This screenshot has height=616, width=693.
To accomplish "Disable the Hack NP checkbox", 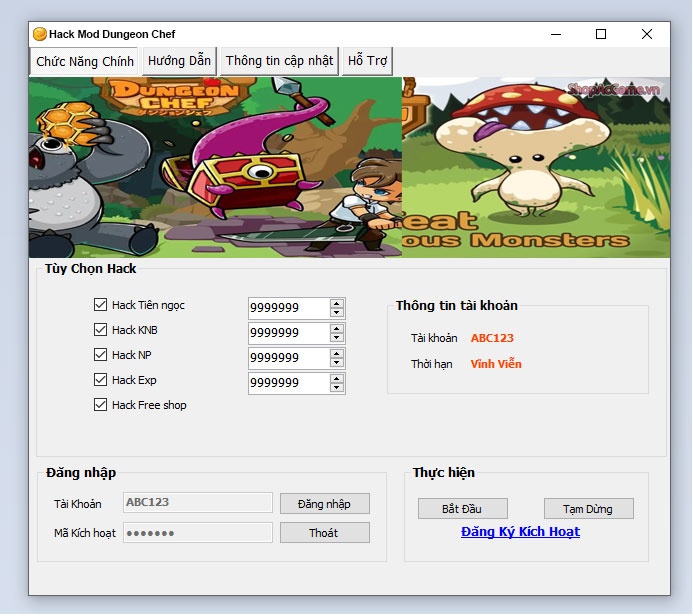I will [100, 355].
